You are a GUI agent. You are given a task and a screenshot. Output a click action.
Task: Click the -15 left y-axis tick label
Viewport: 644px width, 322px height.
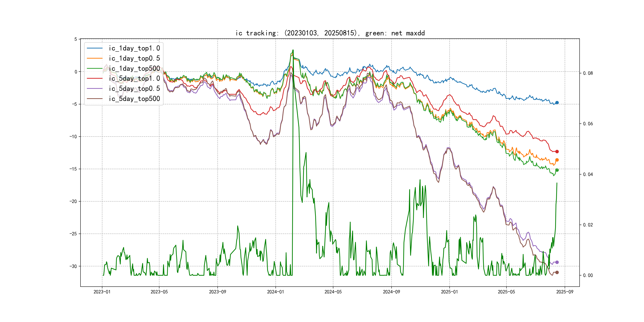coord(73,169)
